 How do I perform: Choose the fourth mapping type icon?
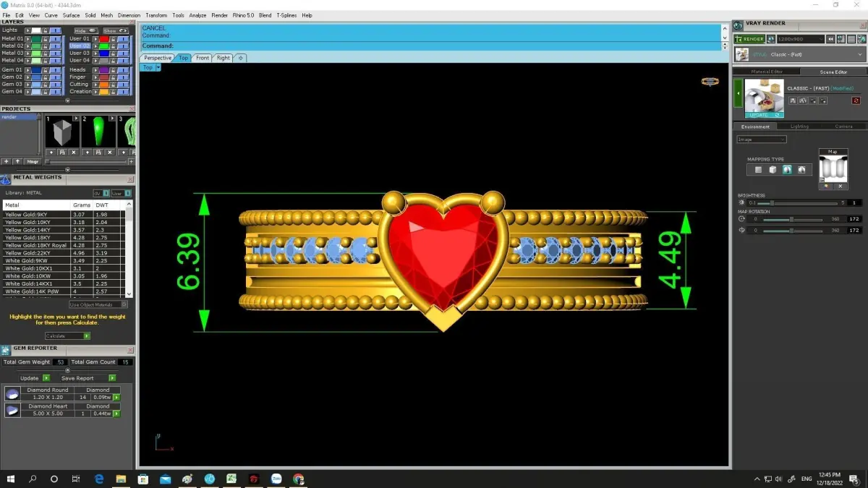point(801,170)
